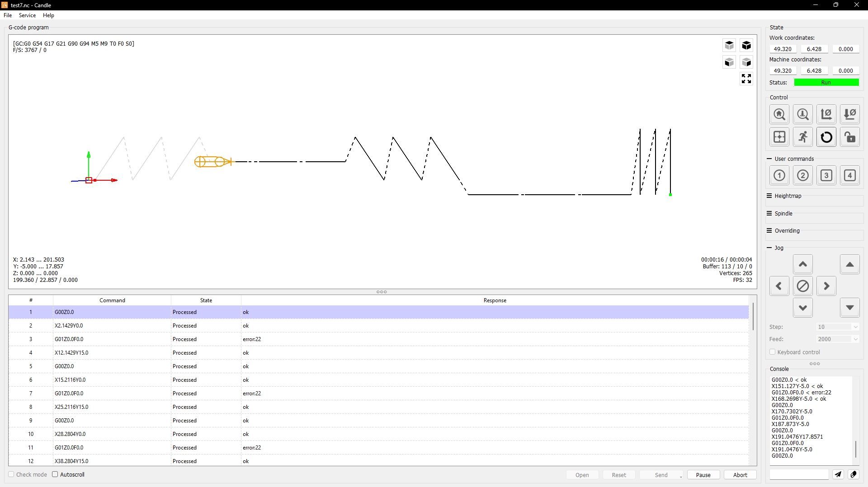Click the Home machine icon in Control
Viewport: 868px width, 487px height.
click(x=779, y=114)
